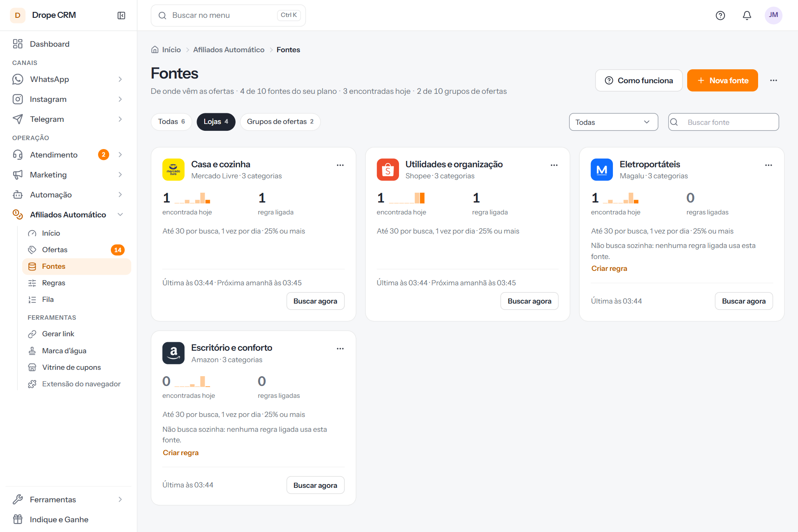Click the Como funciona button
Screen dimensions: 798x532
[638, 80]
